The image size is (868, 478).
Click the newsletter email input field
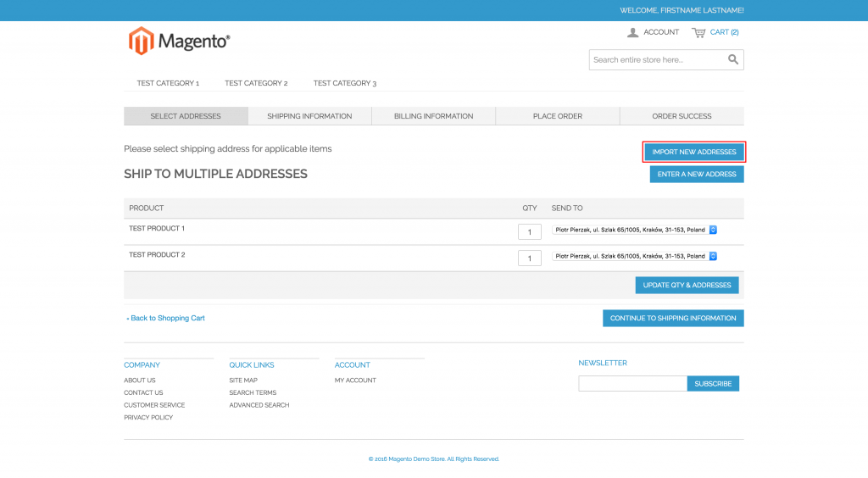coord(632,384)
